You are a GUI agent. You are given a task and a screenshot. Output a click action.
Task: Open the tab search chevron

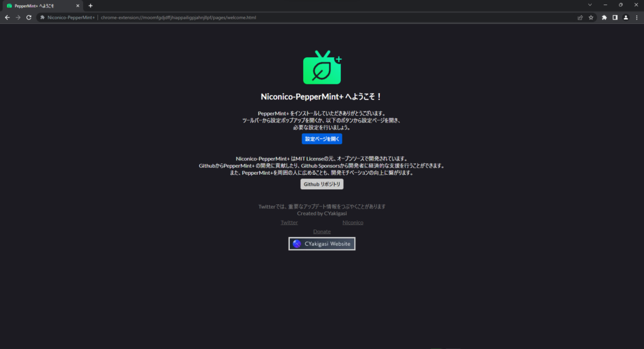pyautogui.click(x=590, y=5)
